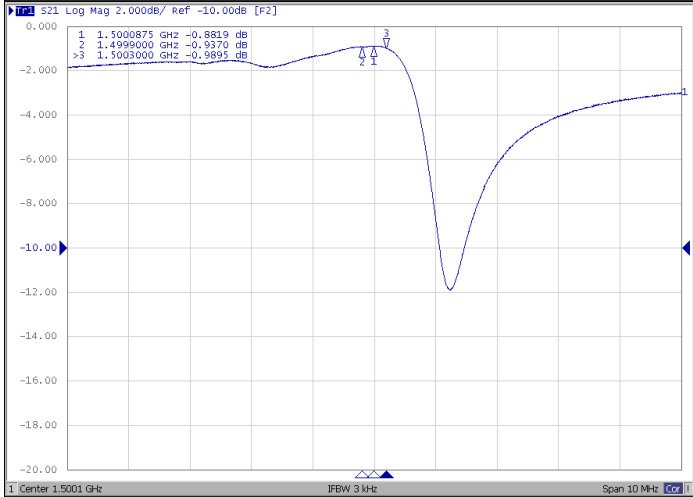Click the exclamation indicator in the status bar
Screen dimensions: 693x497
point(687,489)
